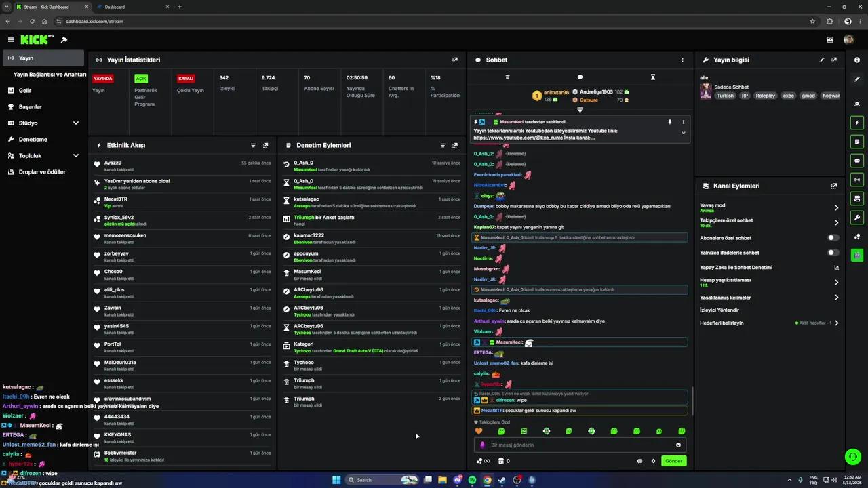Click the Roleplay tag in Yayın bilgisi
The height and width of the screenshot is (488, 868).
click(766, 96)
